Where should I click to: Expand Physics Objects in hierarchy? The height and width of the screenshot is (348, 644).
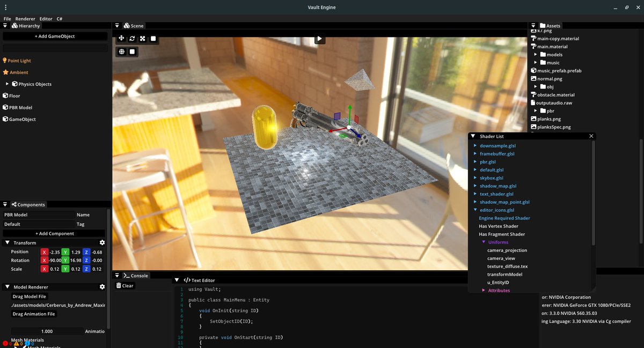7,84
